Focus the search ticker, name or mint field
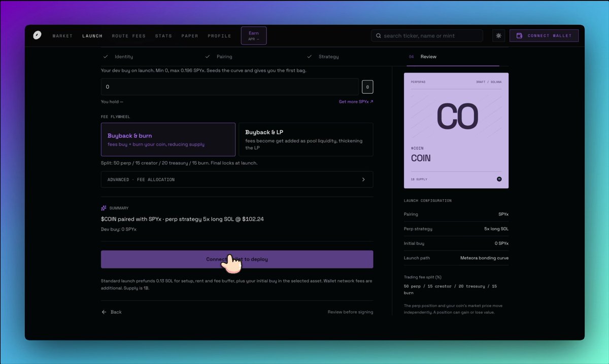The height and width of the screenshot is (364, 609). [427, 35]
